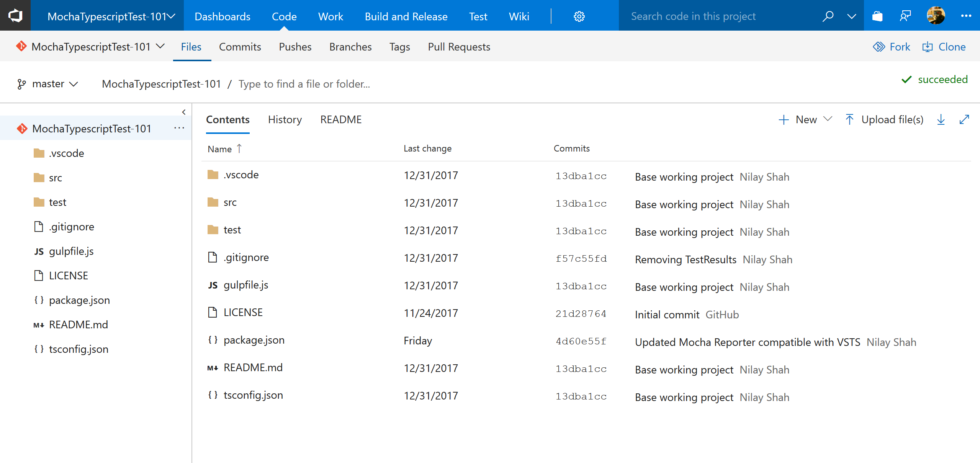Open the marketplace shopping bag icon
Viewport: 980px width, 463px height.
click(877, 16)
